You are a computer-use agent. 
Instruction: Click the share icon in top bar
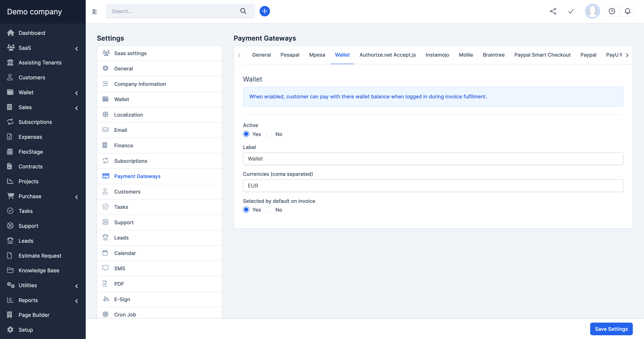coord(553,11)
